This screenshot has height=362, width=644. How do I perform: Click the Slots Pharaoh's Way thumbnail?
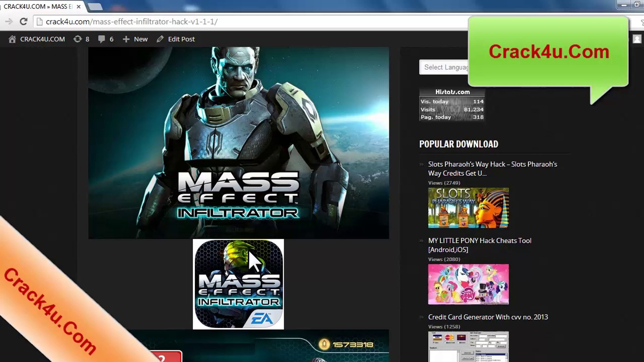coord(468,208)
